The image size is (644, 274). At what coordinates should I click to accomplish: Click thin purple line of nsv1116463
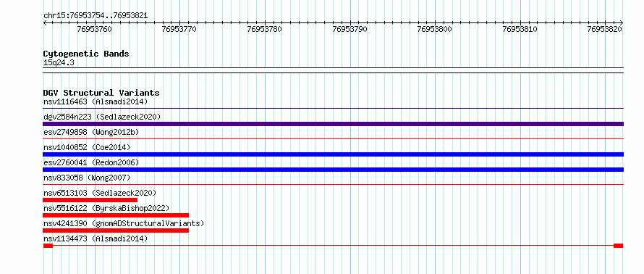(333, 109)
